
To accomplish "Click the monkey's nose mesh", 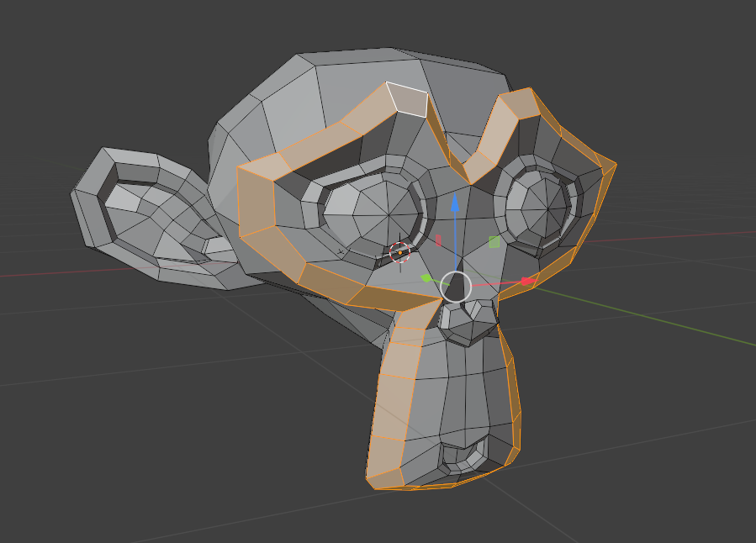I will 468,320.
